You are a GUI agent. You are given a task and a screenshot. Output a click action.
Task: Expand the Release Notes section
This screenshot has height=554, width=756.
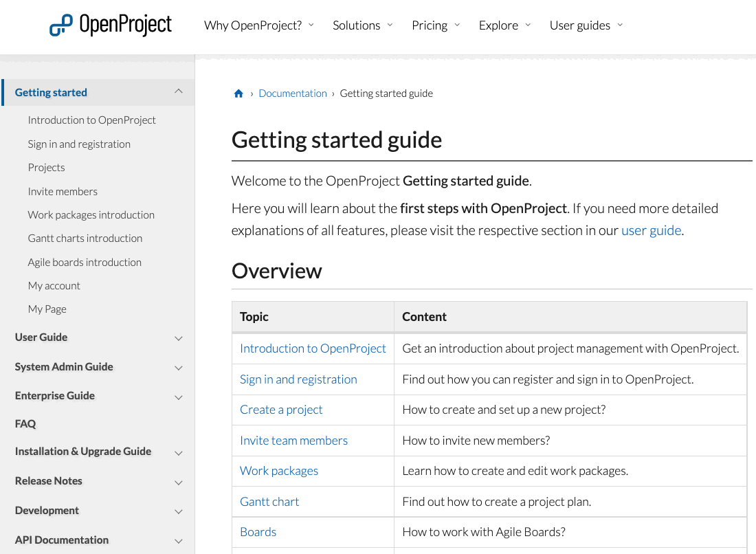point(178,481)
